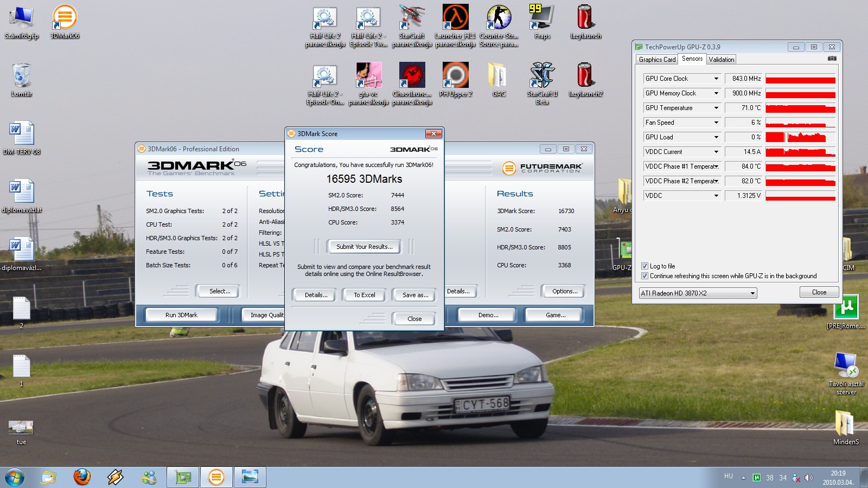
Task: Open the Fraps desktop icon
Action: (x=542, y=22)
